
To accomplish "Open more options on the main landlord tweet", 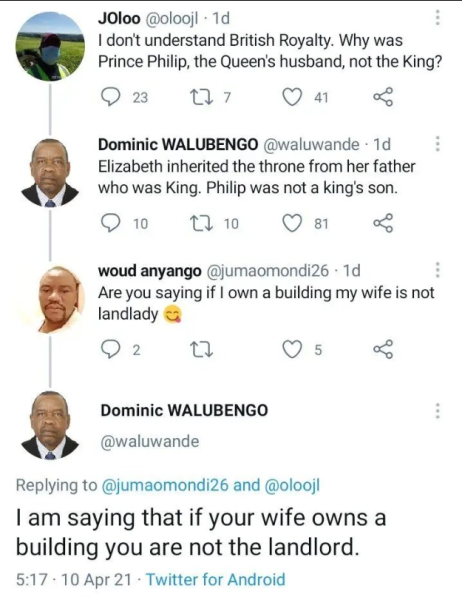I will [438, 411].
